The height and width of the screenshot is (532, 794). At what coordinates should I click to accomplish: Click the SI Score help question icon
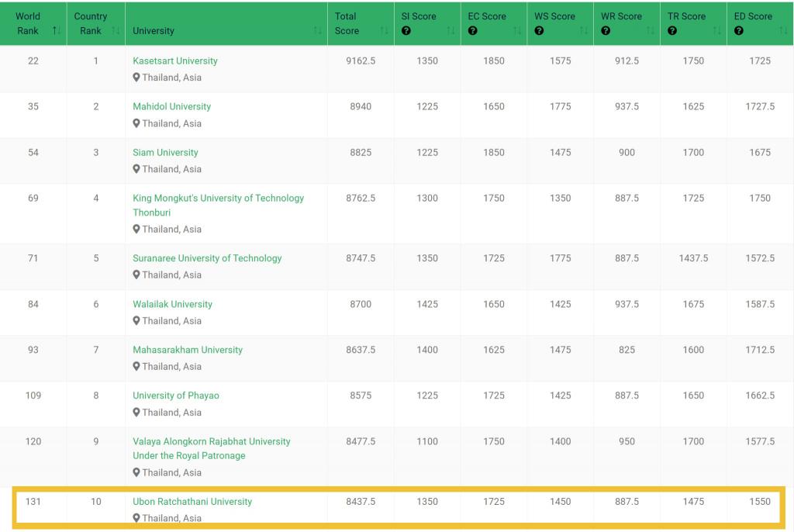click(x=406, y=31)
